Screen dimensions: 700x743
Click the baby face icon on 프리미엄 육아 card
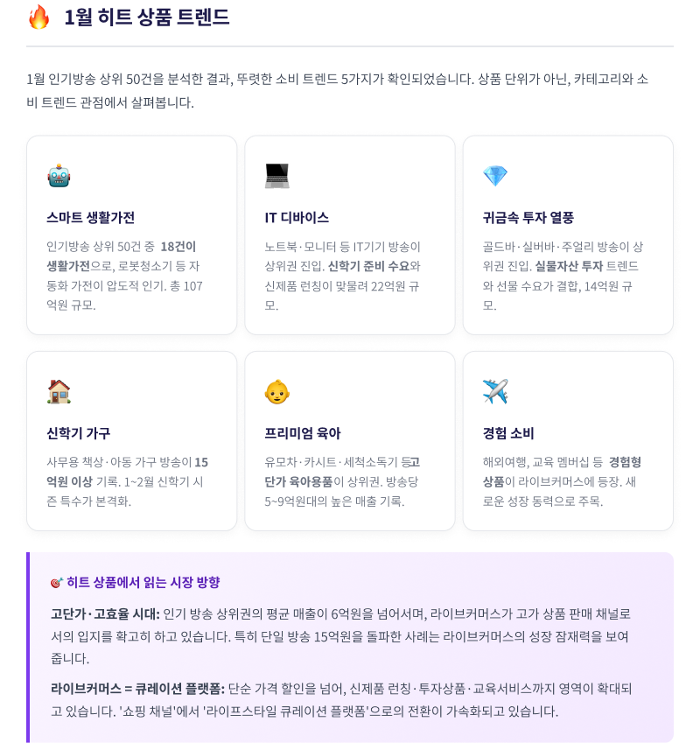(x=277, y=391)
